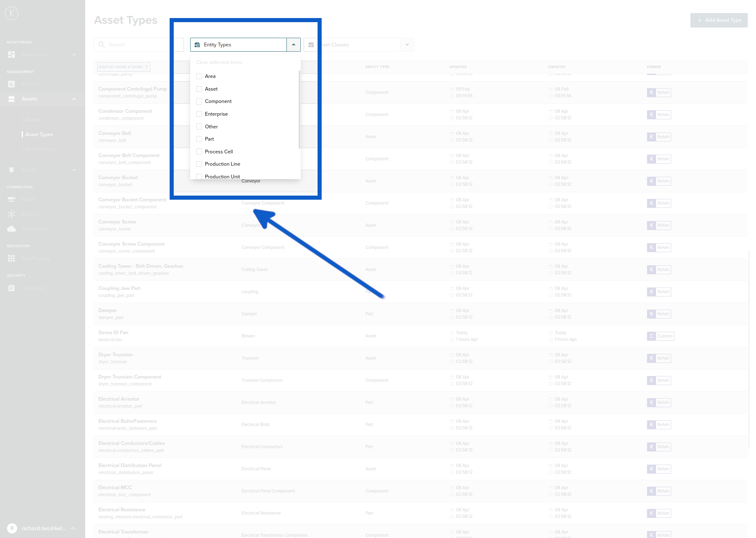Click the Add Asset Type button
This screenshot has width=756, height=538.
tap(719, 20)
